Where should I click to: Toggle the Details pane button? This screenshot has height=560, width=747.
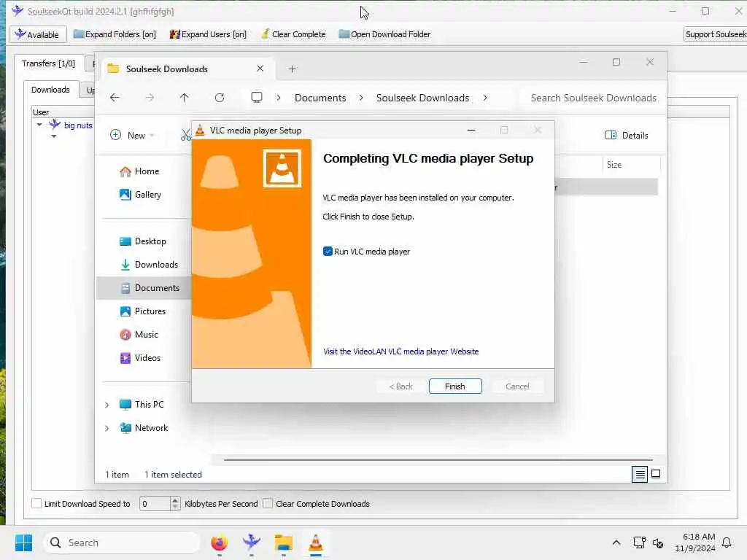point(626,135)
